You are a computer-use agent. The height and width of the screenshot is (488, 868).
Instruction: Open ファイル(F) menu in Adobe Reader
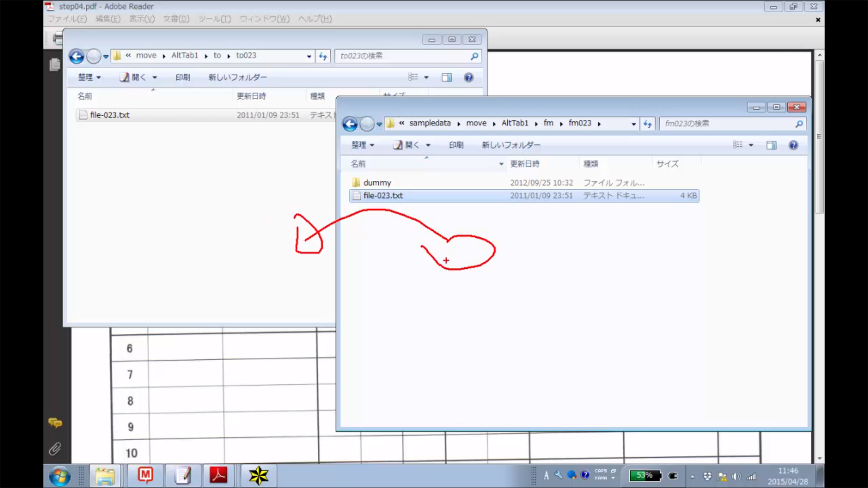67,19
